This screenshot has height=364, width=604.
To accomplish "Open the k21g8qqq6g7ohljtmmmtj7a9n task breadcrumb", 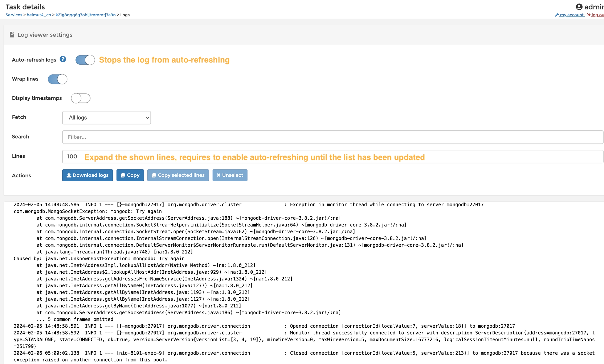I will (x=85, y=15).
